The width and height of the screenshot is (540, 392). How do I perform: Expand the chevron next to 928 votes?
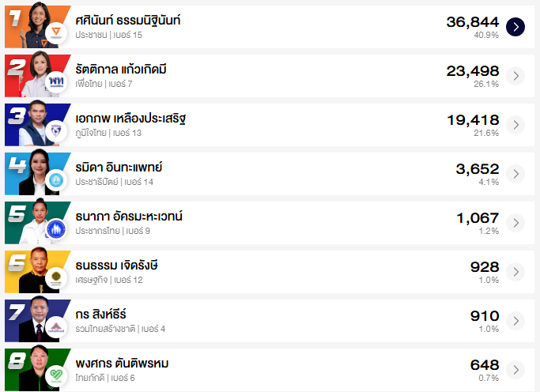click(x=515, y=272)
